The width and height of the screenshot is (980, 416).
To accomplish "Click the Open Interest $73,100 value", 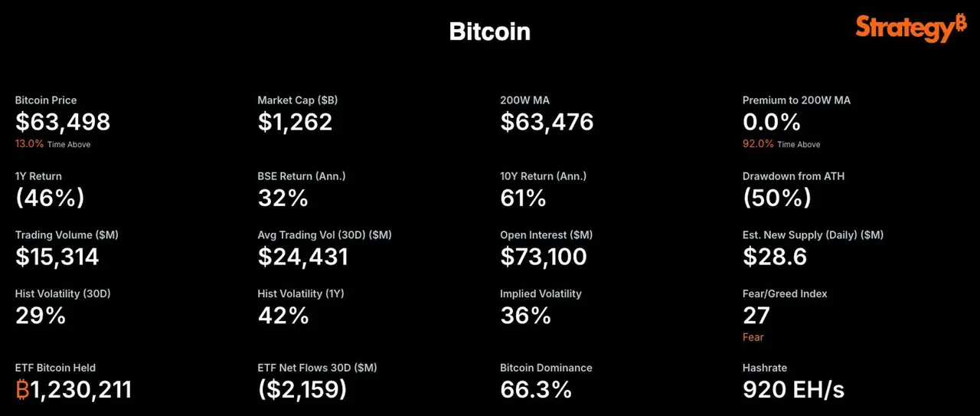I will point(544,257).
